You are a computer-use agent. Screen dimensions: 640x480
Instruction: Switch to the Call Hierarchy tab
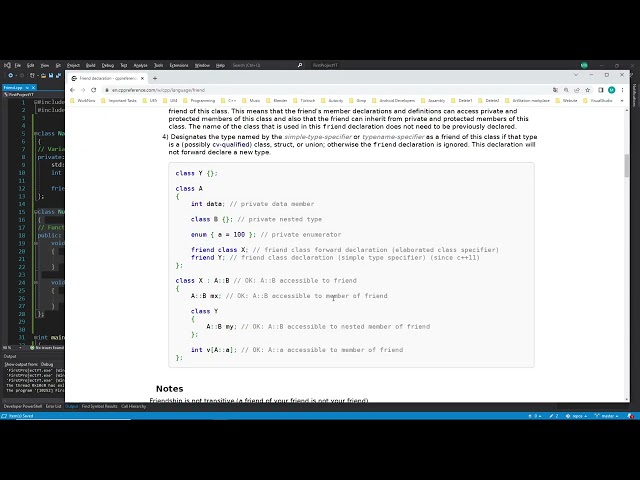(133, 407)
